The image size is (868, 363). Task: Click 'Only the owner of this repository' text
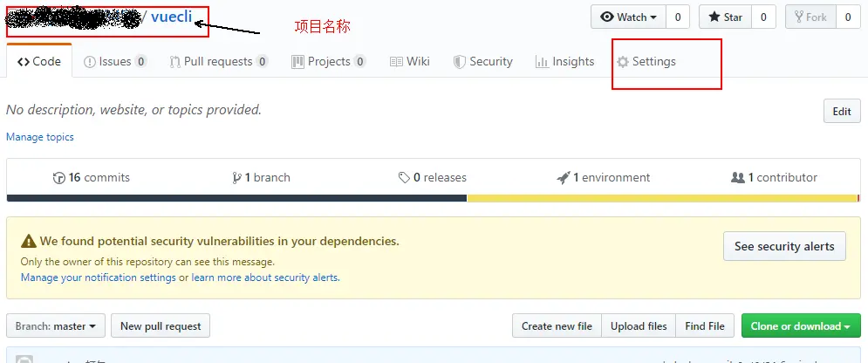147,262
